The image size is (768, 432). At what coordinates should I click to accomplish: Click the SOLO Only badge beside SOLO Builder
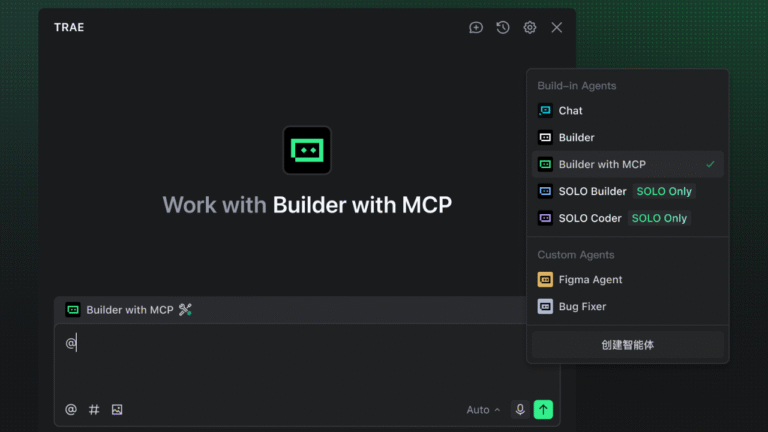[x=664, y=192]
